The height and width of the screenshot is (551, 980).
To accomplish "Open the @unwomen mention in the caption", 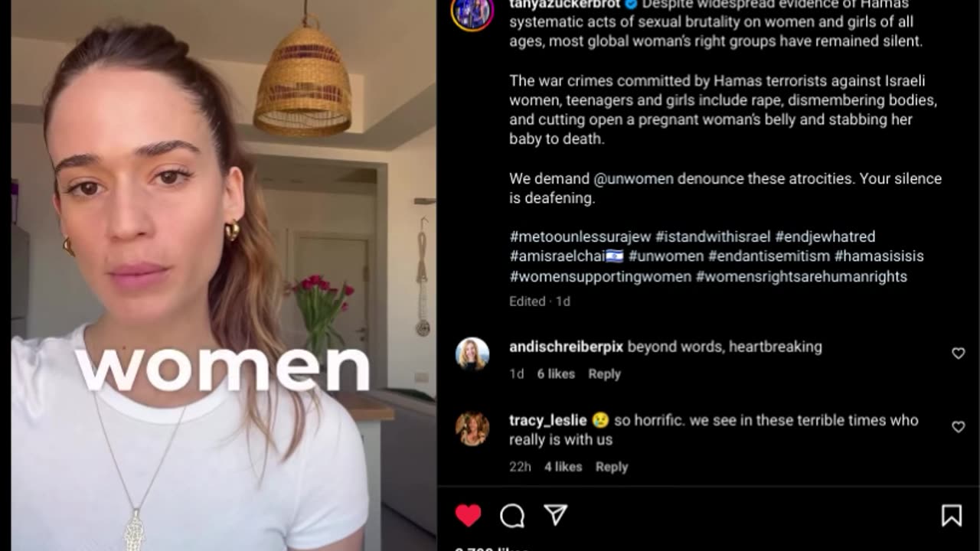I will (x=633, y=178).
